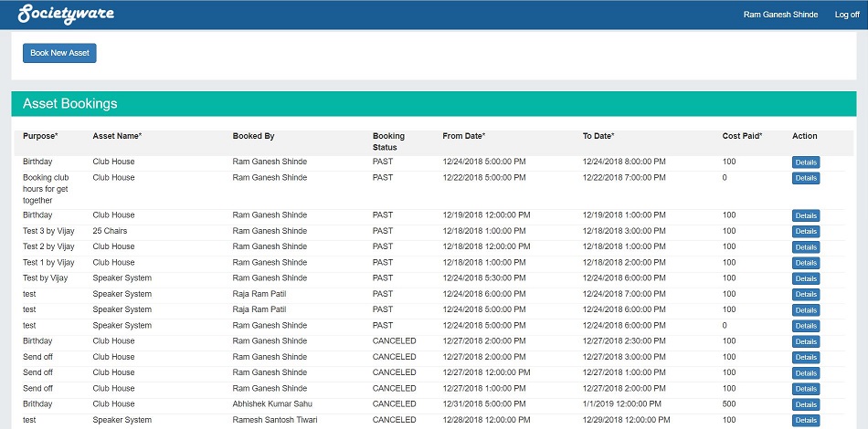Open Ram Ganesh Shinde profile link
Viewport: 868px width, 429px height.
pyautogui.click(x=780, y=15)
